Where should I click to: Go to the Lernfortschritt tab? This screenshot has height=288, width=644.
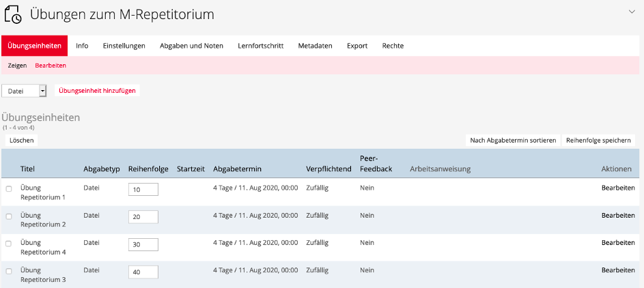click(260, 46)
